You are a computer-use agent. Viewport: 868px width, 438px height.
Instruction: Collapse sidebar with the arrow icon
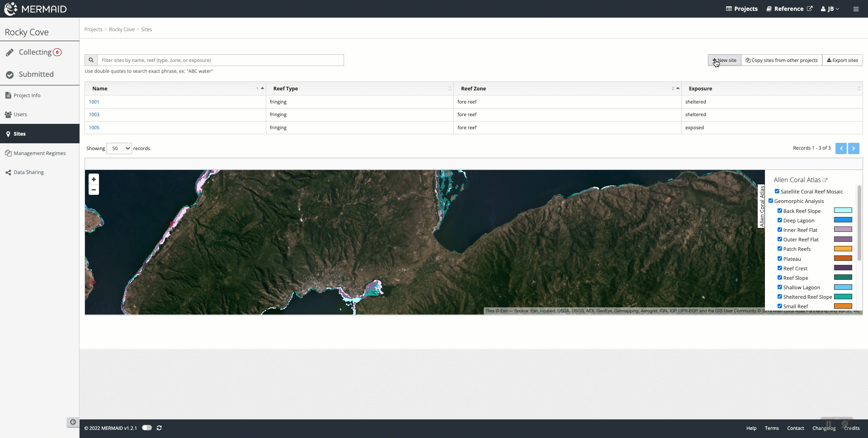pyautogui.click(x=73, y=422)
